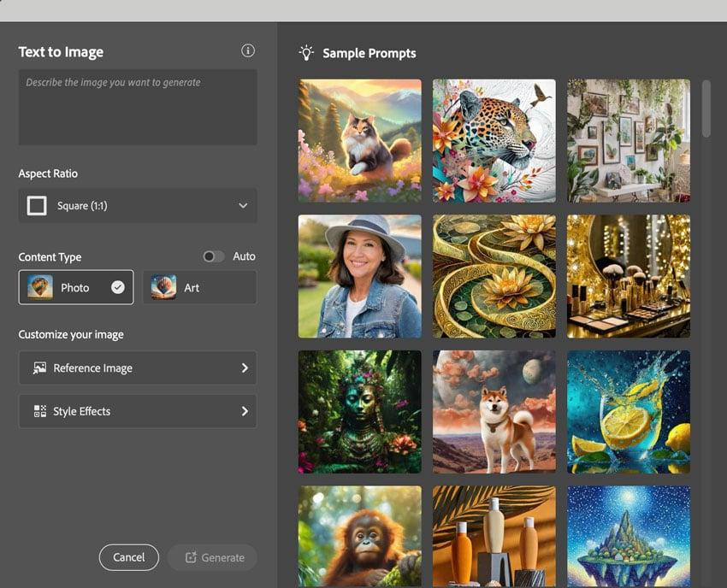Click the Cancel button
This screenshot has height=588, width=727.
tap(129, 557)
